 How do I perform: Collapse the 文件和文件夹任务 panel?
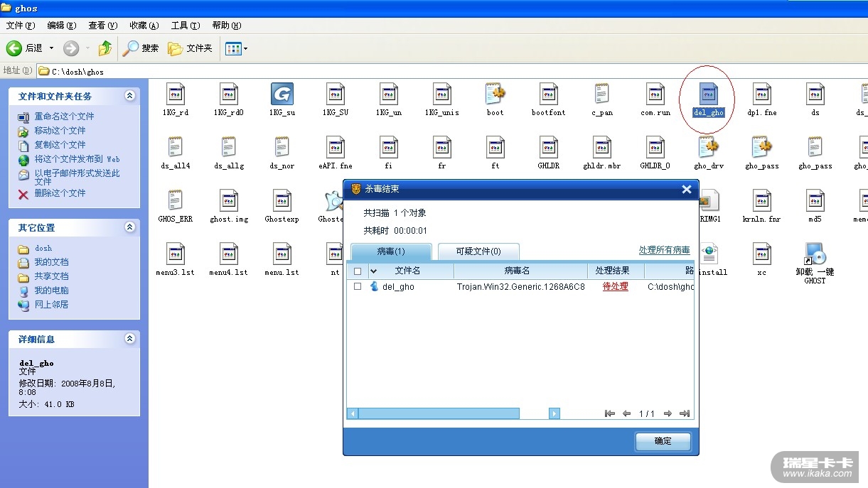point(129,96)
